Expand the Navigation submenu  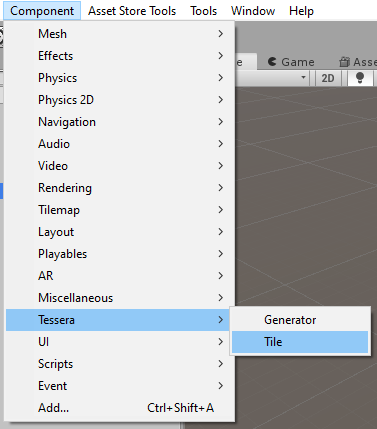(x=120, y=122)
